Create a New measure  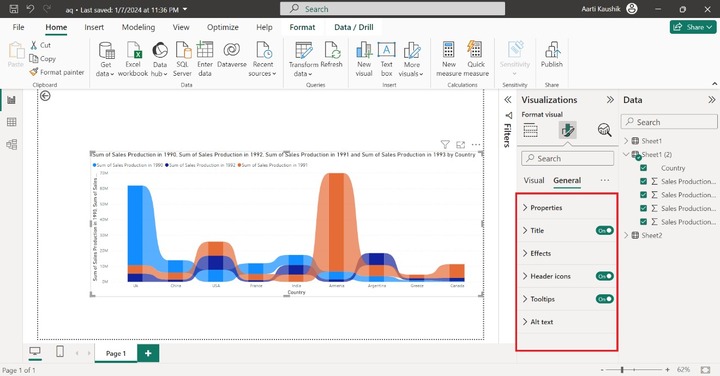449,59
